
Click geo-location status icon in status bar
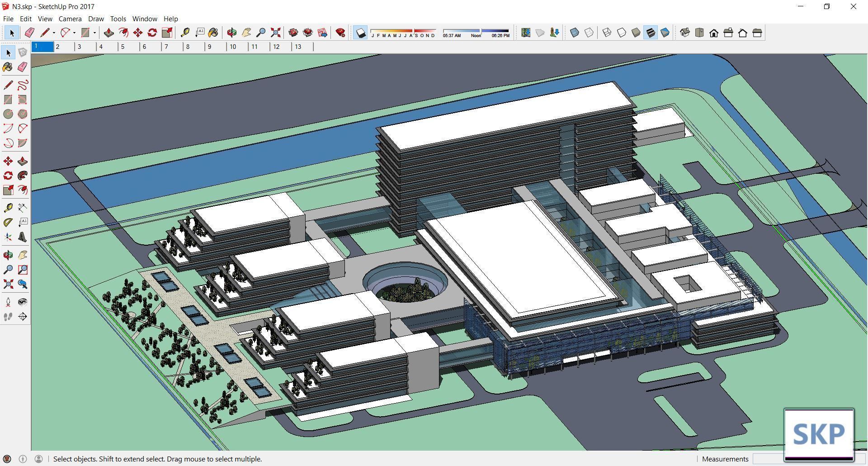pos(7,459)
